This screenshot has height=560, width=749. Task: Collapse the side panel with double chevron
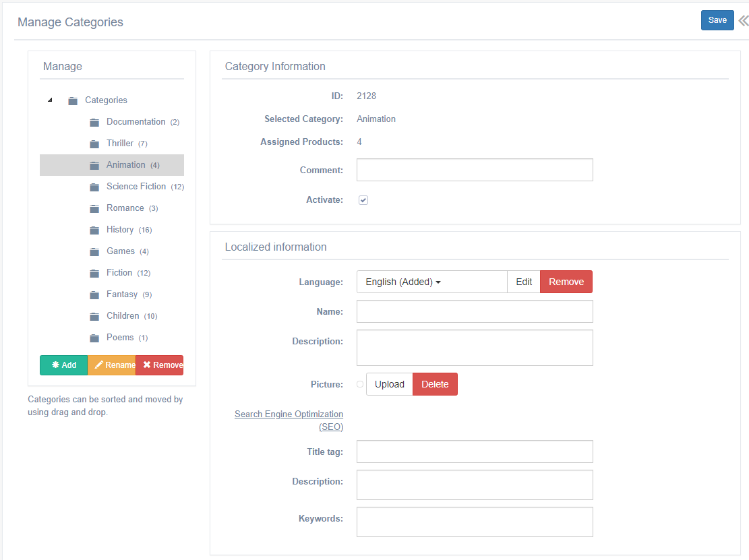coord(743,20)
